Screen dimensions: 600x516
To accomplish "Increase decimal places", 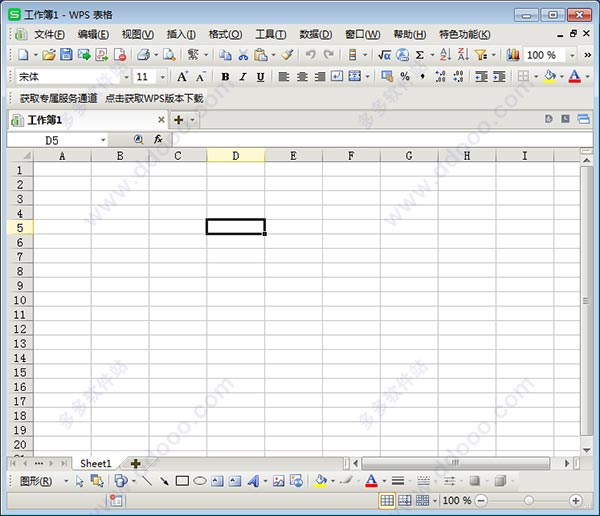I will click(440, 77).
